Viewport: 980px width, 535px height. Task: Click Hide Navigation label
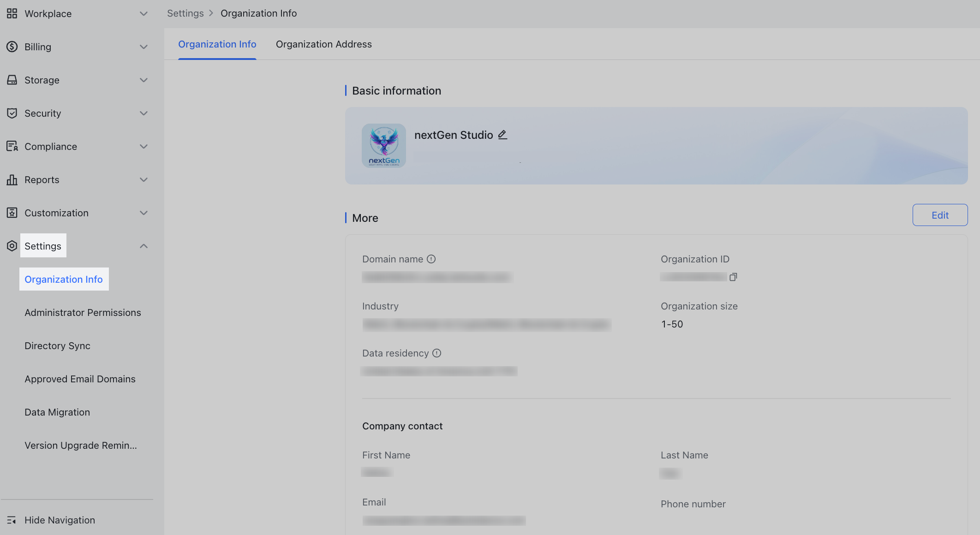(60, 520)
